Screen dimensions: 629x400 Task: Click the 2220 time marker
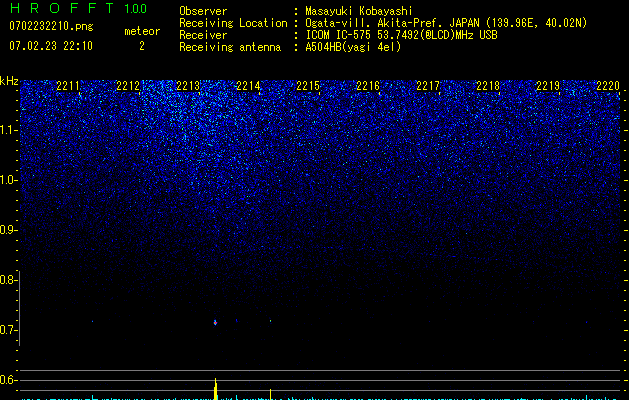pos(608,86)
